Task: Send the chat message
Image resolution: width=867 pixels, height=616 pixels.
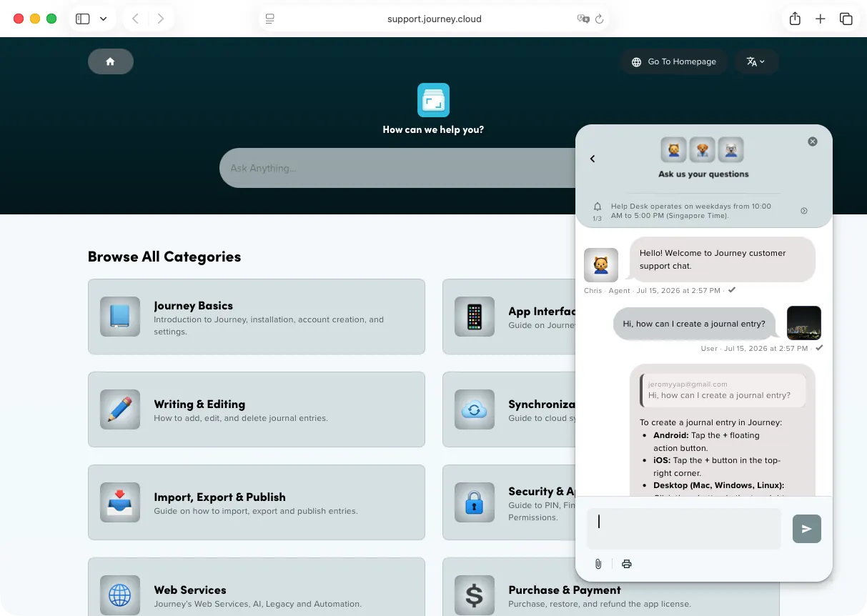Action: 807,529
